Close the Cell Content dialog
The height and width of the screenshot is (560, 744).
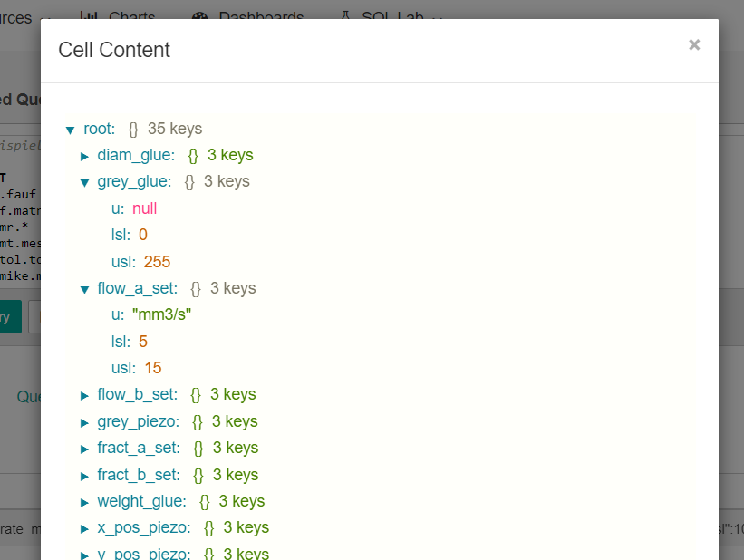pos(694,43)
